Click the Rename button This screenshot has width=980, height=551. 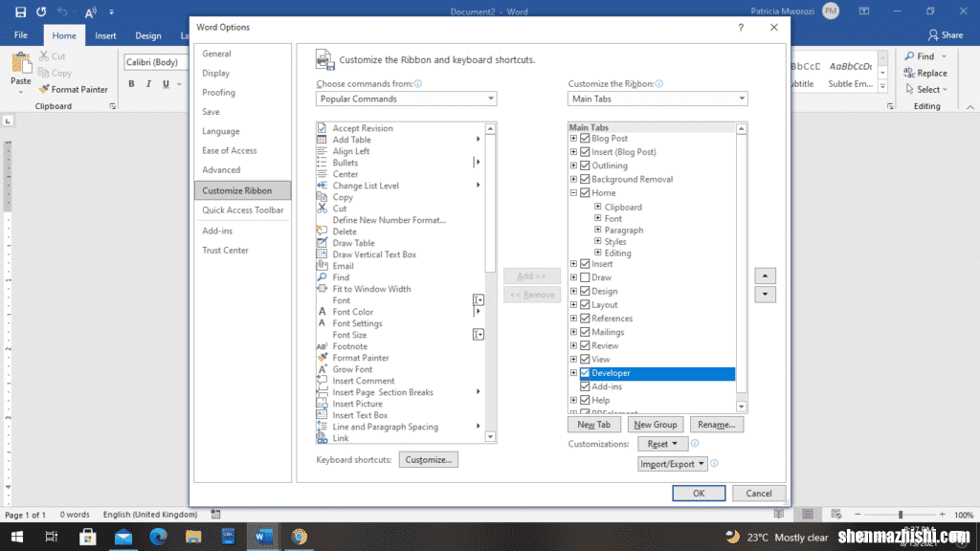[x=716, y=424]
